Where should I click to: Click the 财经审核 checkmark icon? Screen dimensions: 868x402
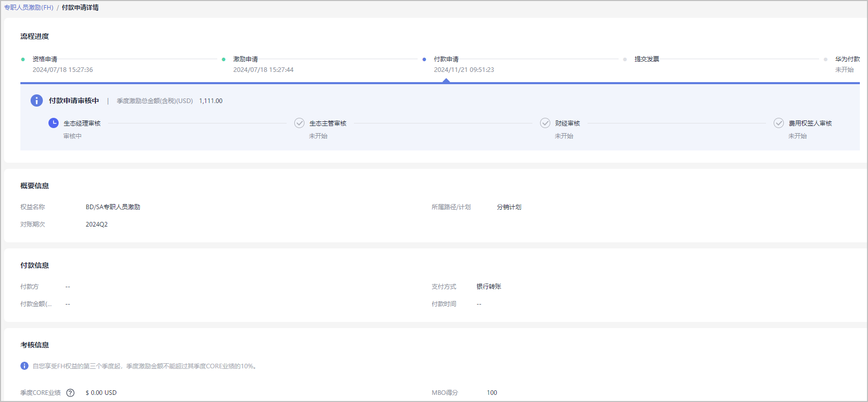(545, 123)
